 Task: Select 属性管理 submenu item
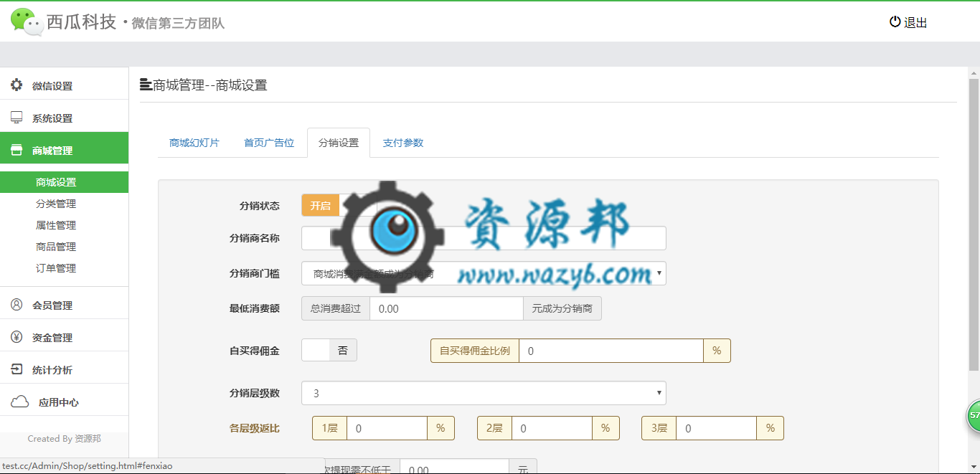pos(56,225)
